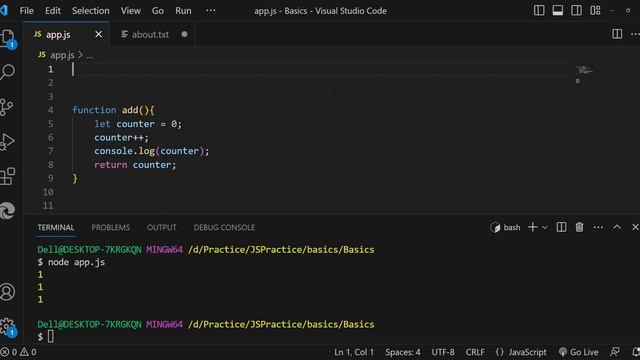Click the errors and warnings count in status bar

pos(18,352)
